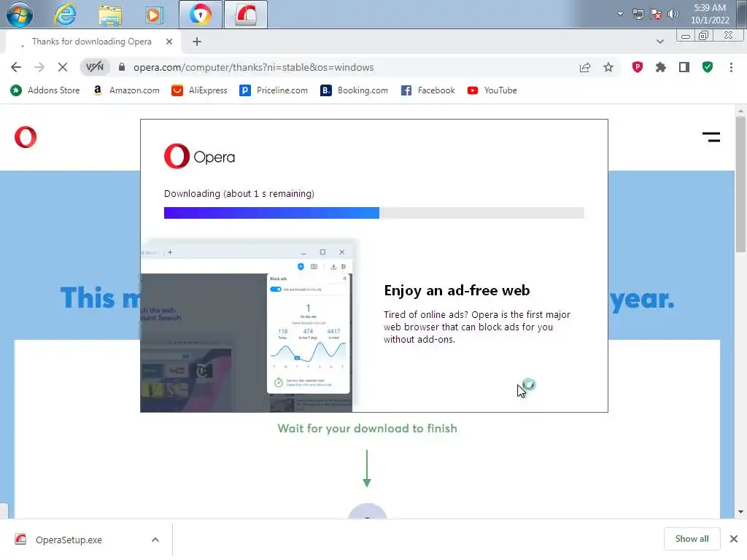Open the Windows Start menu
The image size is (747, 560).
point(20,15)
